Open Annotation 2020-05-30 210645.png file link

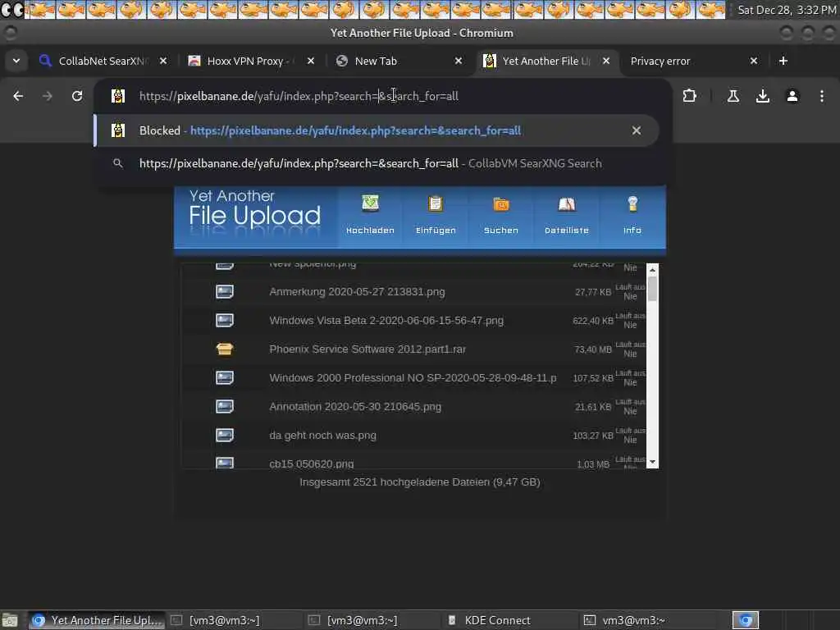click(x=355, y=407)
